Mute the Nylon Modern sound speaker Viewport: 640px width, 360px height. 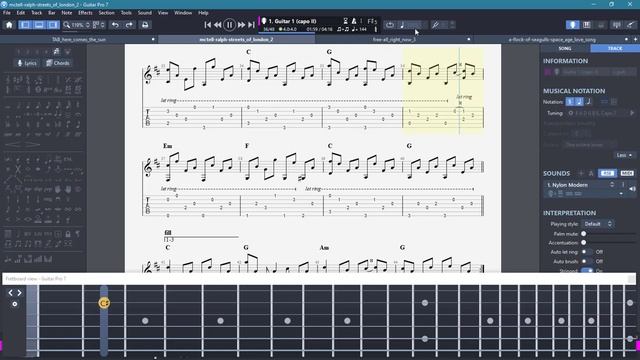pyautogui.click(x=632, y=189)
